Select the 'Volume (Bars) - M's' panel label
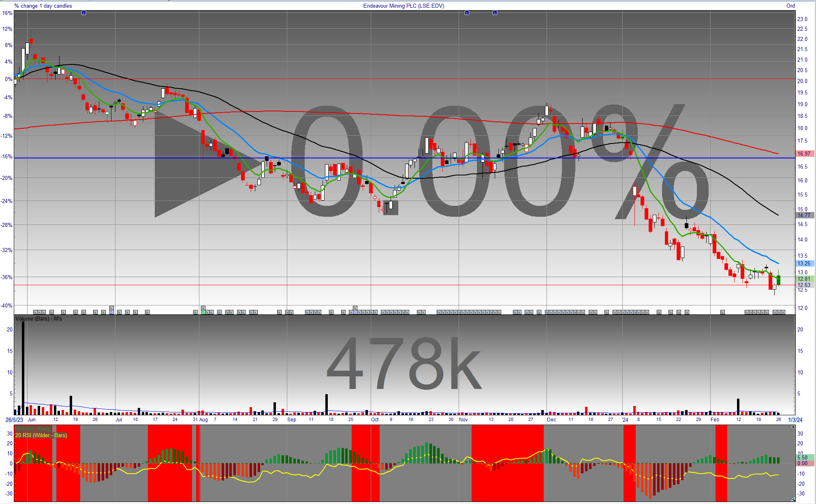Viewport: 816px width, 504px height. coord(39,319)
